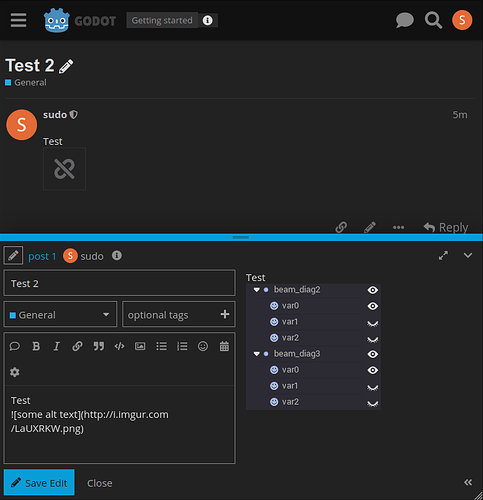Hide preview with double chevron icon
Viewport: 483px width, 500px height.
(x=468, y=482)
